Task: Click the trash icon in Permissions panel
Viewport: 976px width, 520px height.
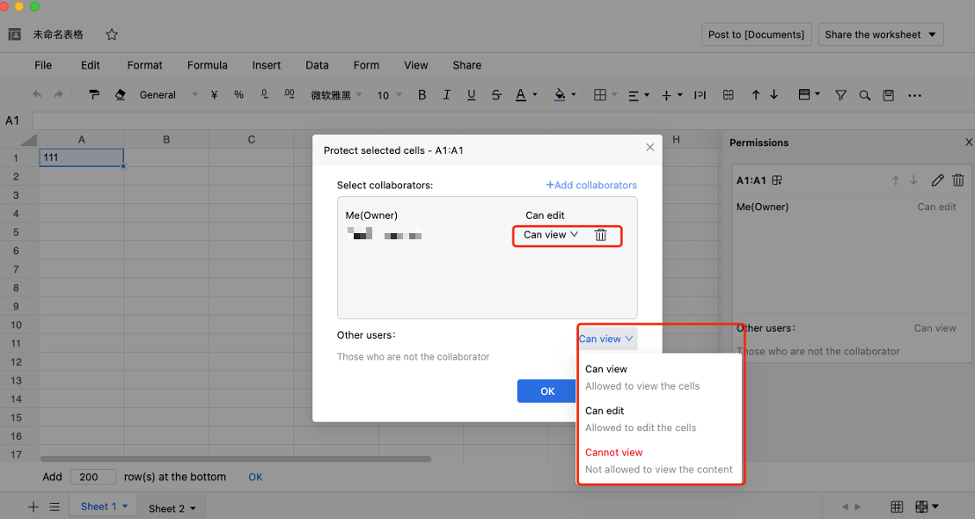Action: click(958, 181)
